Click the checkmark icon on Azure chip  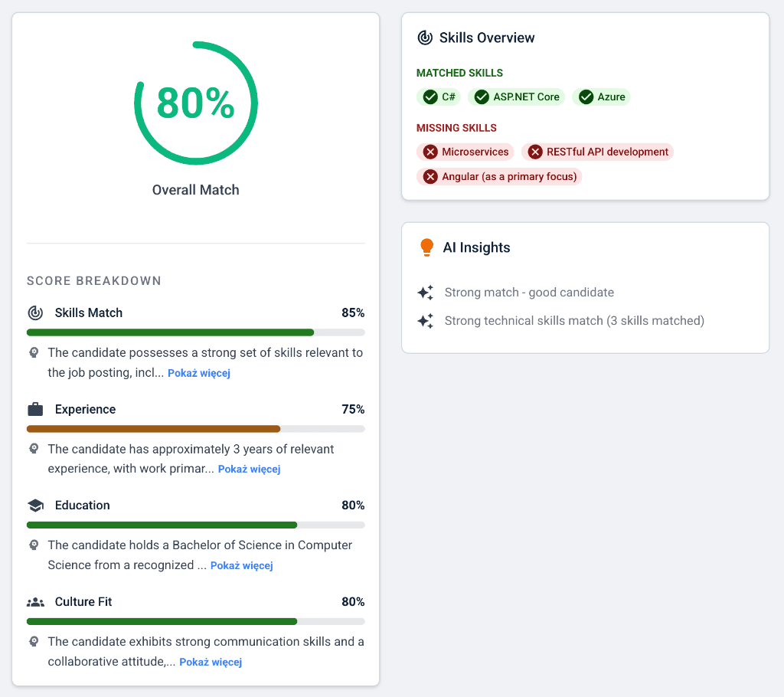586,97
